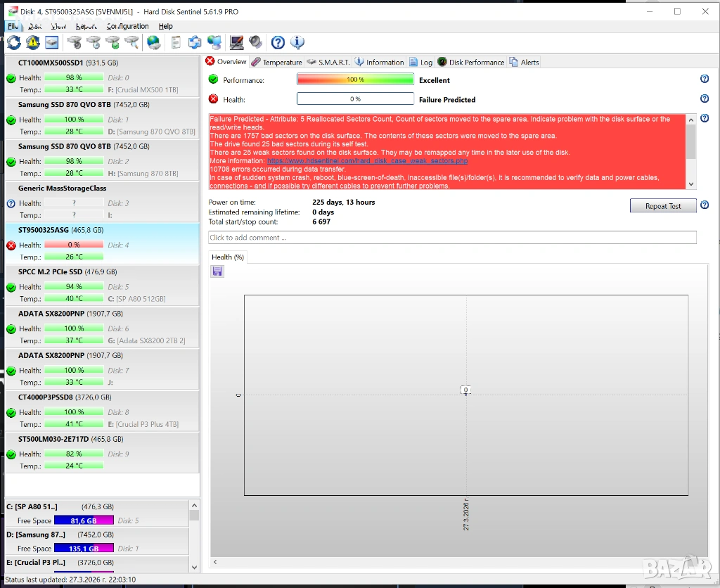720x588 pixels.
Task: Save the health graph using the floppy disk icon
Action: [217, 271]
